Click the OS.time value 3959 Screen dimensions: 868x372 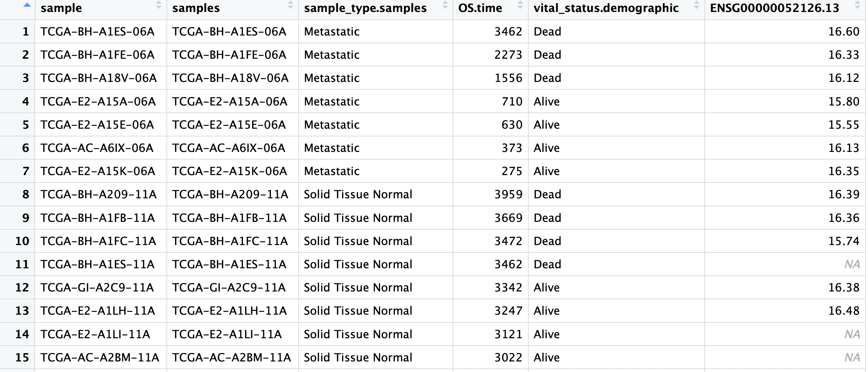508,194
